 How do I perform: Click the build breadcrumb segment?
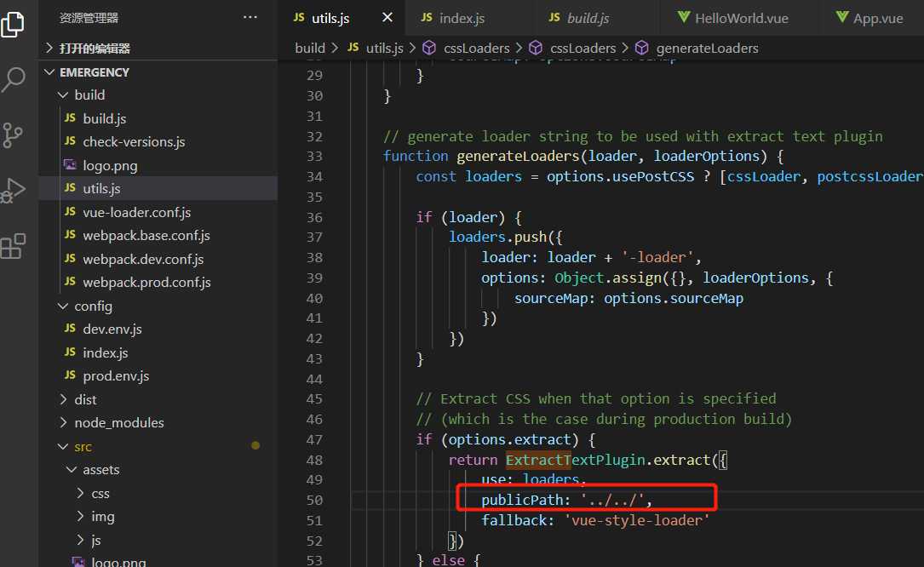pyautogui.click(x=310, y=49)
